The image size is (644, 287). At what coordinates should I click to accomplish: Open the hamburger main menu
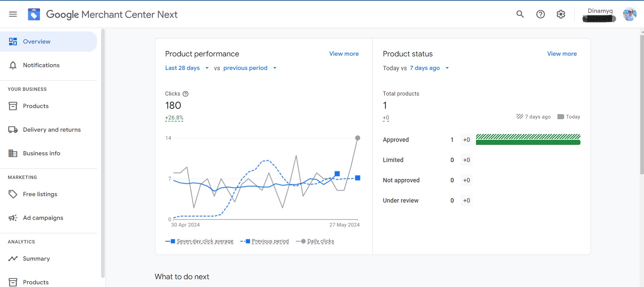pos(13,14)
